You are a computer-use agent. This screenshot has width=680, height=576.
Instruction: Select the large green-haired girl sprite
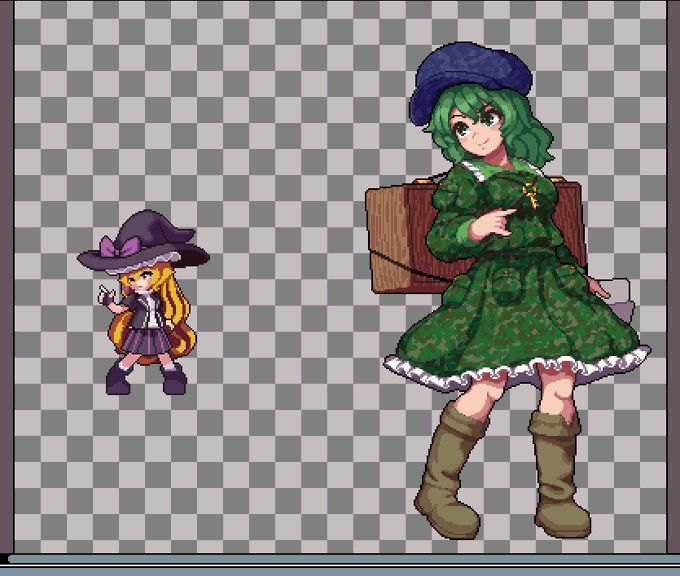507,291
